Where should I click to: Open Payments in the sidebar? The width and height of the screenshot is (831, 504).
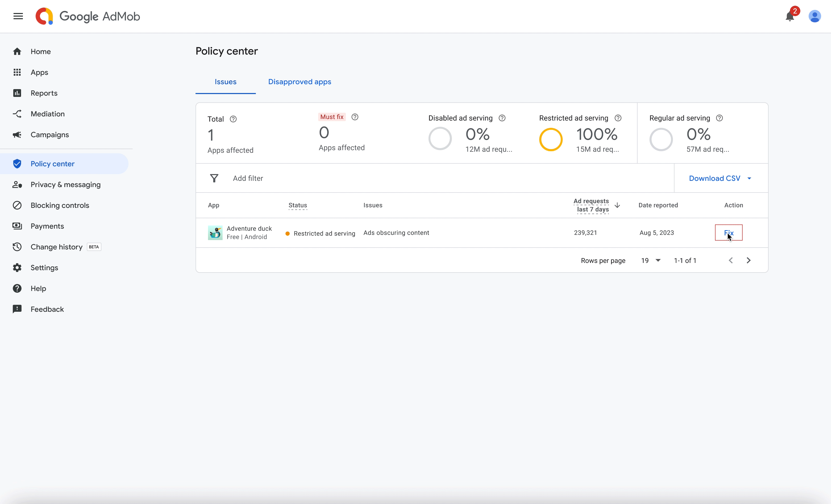click(47, 226)
